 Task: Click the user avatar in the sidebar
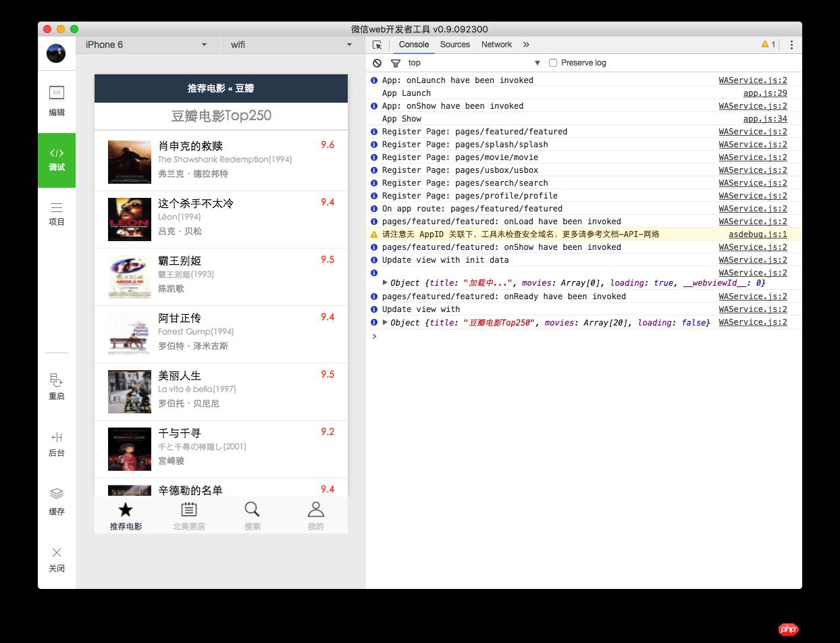point(56,53)
